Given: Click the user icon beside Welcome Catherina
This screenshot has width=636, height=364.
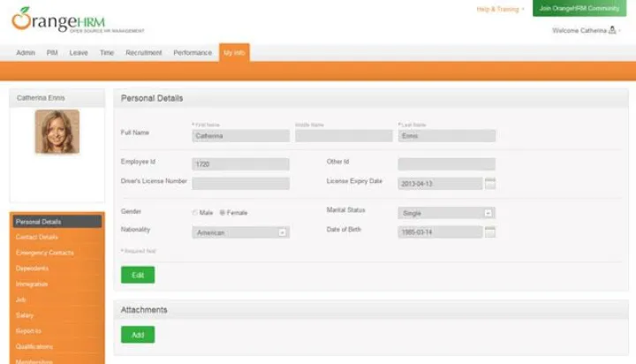Looking at the screenshot, I should (x=613, y=30).
